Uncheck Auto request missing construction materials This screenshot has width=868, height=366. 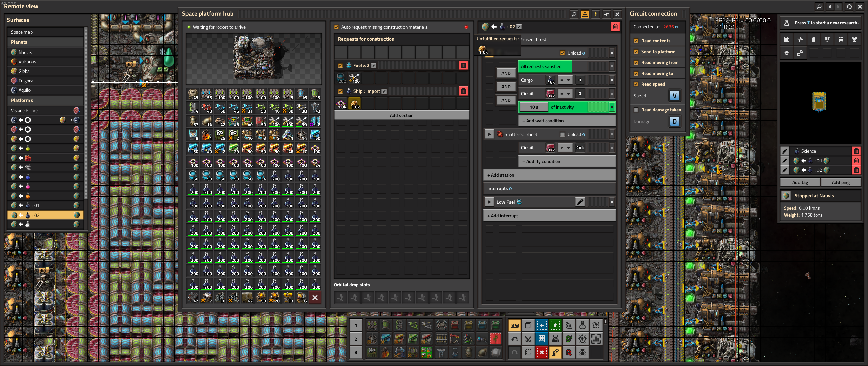pos(336,27)
